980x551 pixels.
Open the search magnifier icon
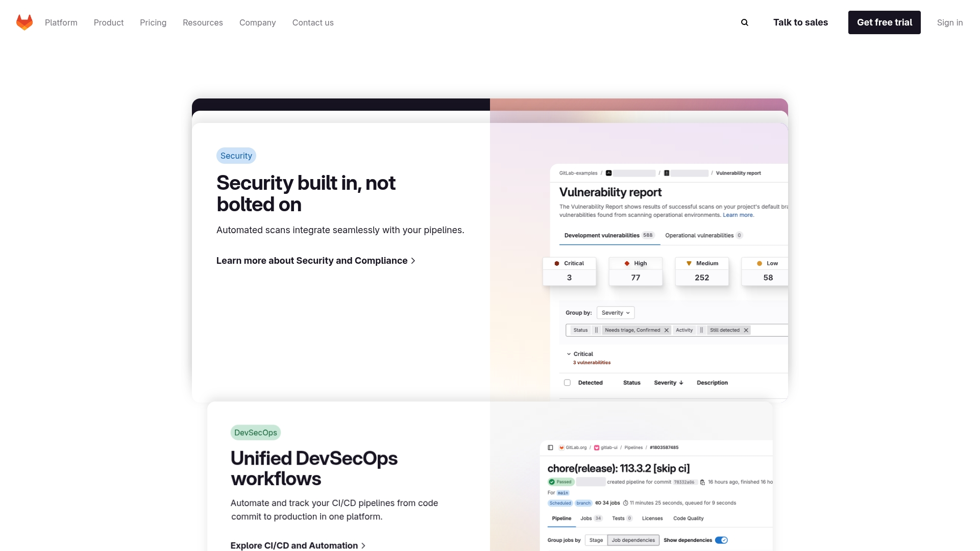[745, 22]
